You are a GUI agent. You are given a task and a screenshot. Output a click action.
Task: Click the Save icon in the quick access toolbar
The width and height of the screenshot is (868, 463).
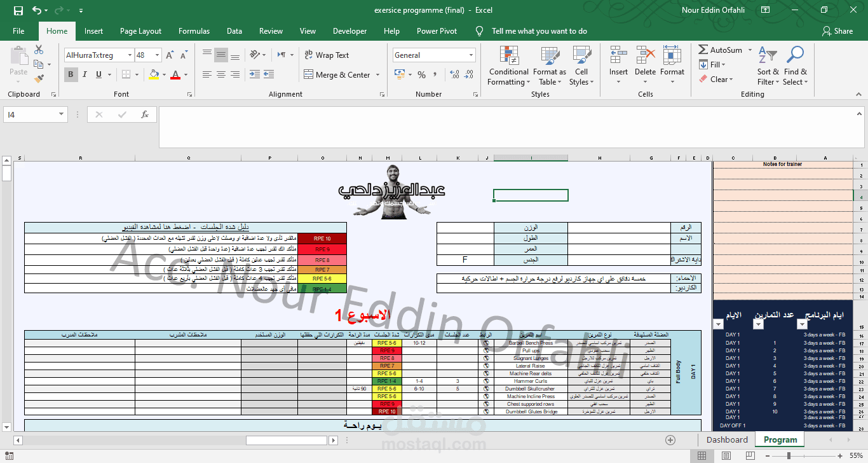(x=18, y=10)
